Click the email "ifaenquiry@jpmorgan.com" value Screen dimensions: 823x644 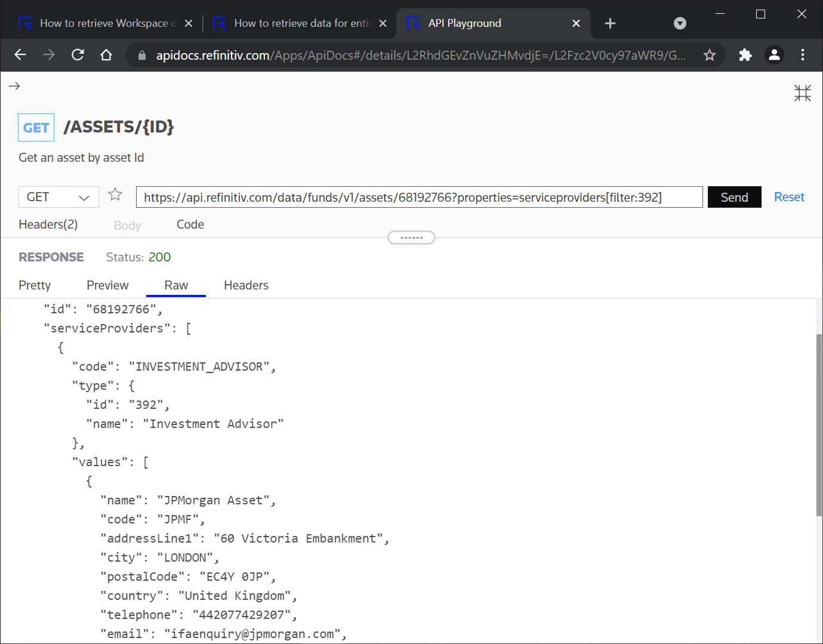252,634
